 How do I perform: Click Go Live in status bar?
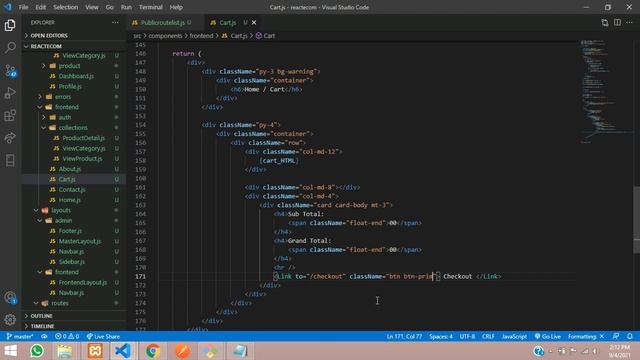(547, 336)
